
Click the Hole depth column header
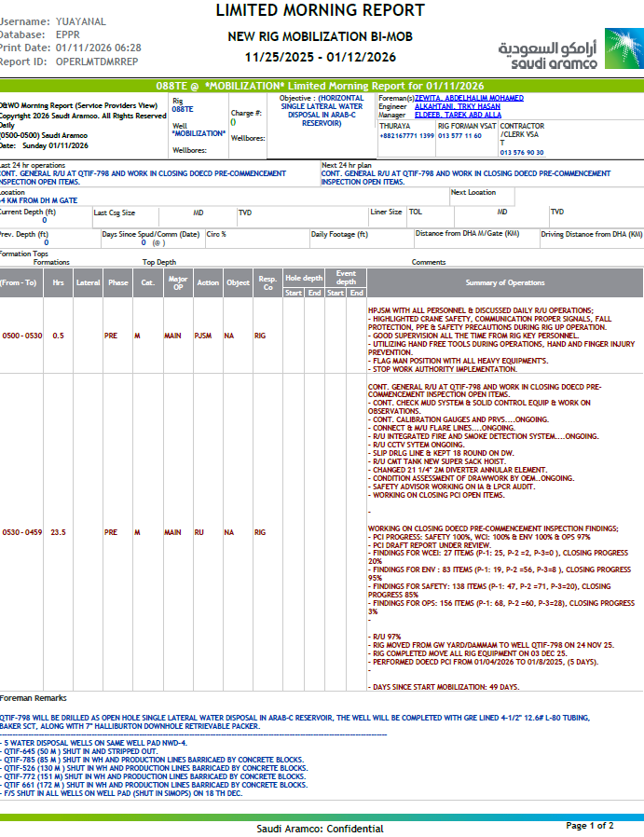tap(304, 277)
